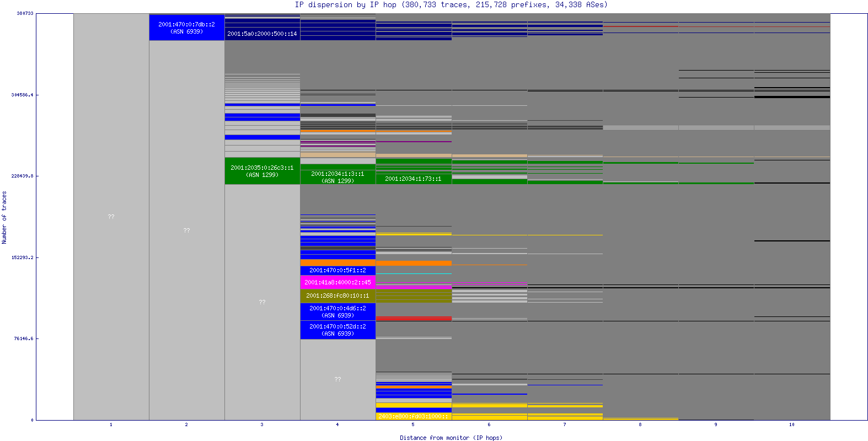Click the y-axis tick value 76146.6
Viewport: 868px width, 441px height.
[x=24, y=338]
